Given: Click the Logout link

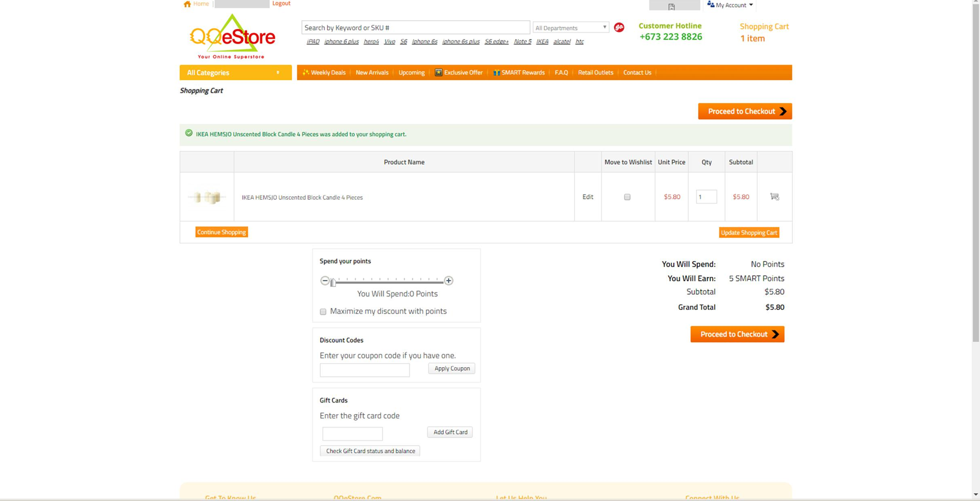Looking at the screenshot, I should (x=281, y=4).
